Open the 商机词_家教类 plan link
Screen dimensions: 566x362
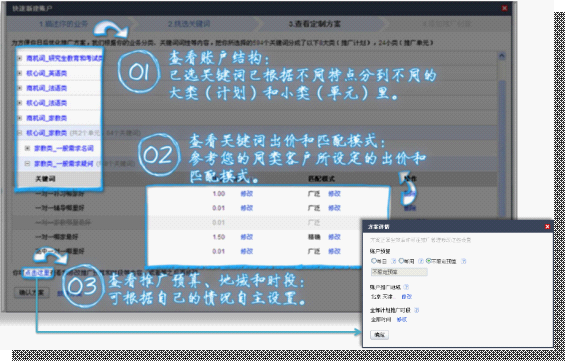[x=47, y=118]
